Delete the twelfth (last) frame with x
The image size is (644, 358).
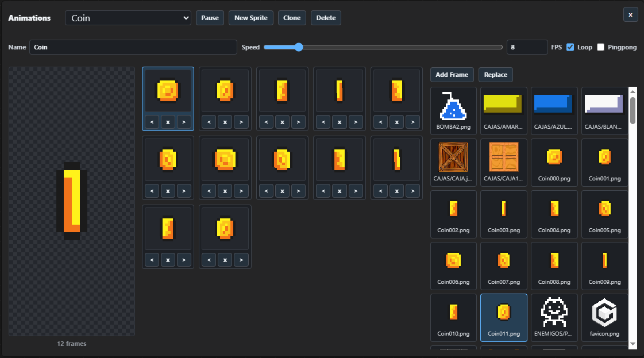225,260
